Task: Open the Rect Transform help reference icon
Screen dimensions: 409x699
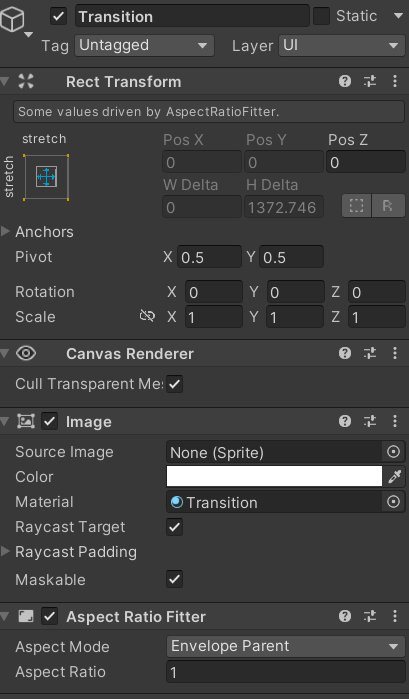Action: 345,81
